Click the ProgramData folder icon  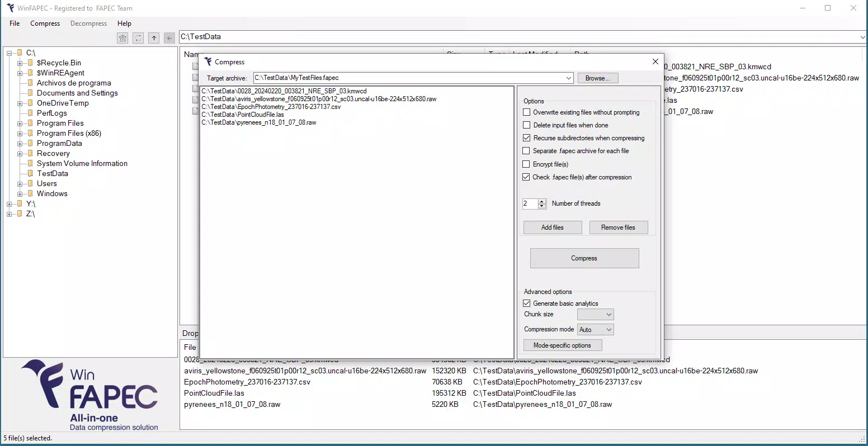point(30,143)
